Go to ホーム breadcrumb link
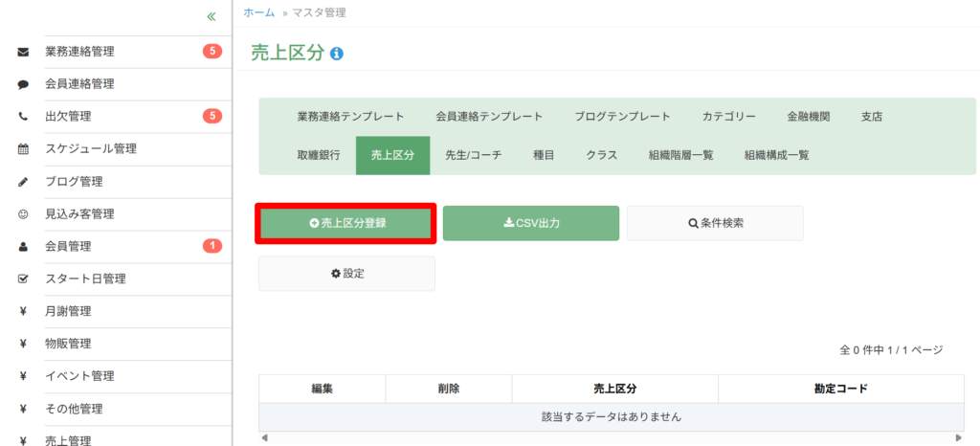This screenshot has height=446, width=980. pyautogui.click(x=258, y=12)
